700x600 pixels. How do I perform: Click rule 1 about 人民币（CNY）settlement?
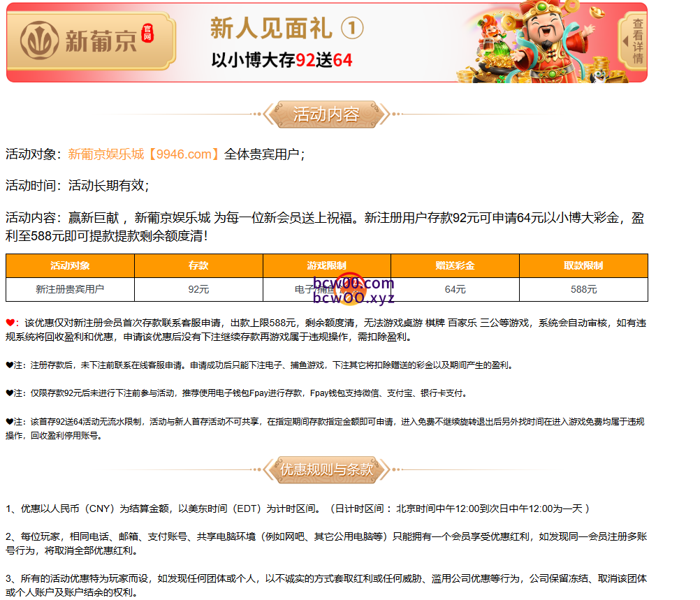click(x=298, y=508)
